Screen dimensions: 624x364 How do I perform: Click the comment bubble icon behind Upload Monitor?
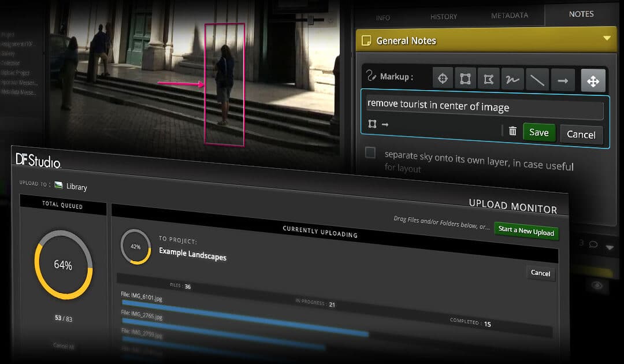pyautogui.click(x=593, y=244)
